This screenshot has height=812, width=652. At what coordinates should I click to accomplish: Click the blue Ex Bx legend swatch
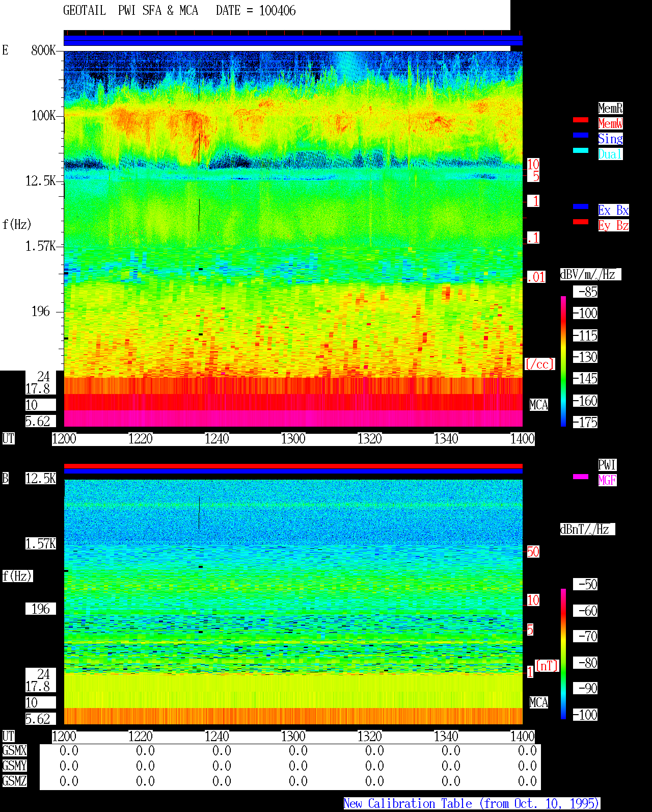tap(581, 206)
